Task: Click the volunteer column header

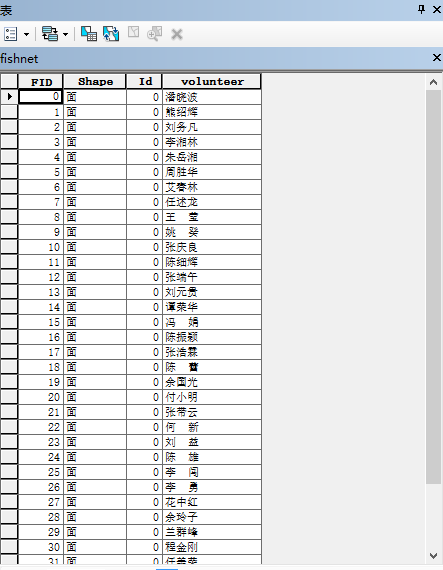Action: (x=212, y=81)
